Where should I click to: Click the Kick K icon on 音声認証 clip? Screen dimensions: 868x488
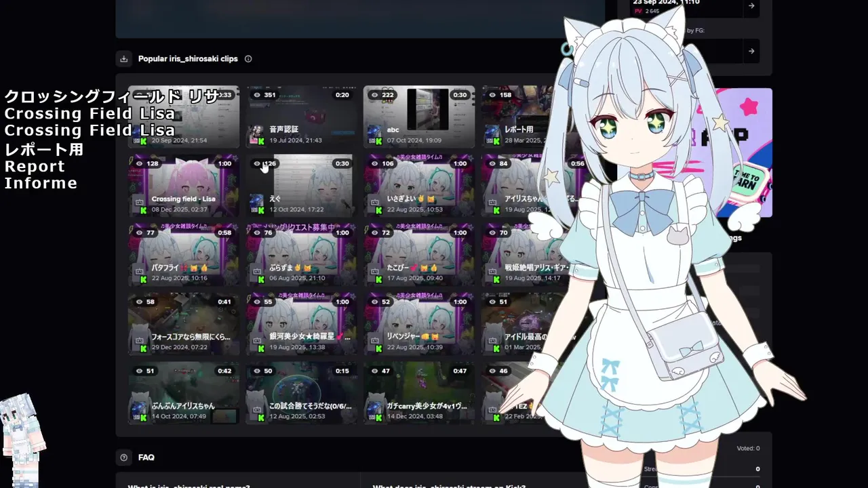261,142
